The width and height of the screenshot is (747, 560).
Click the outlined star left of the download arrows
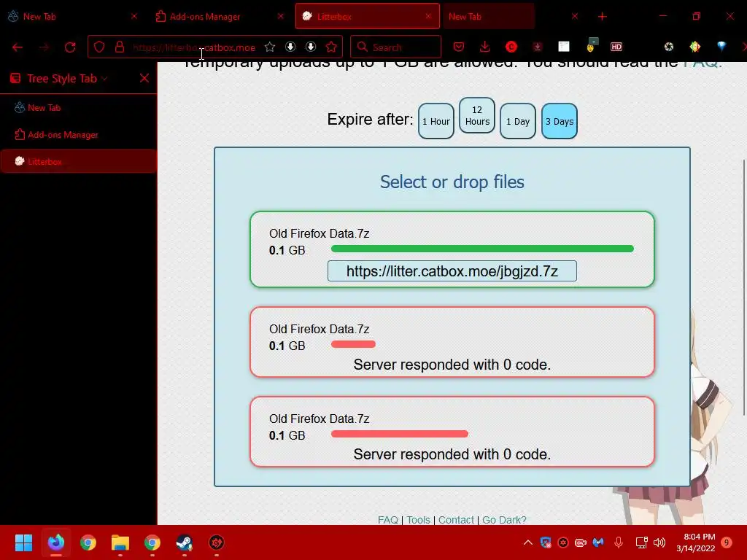pyautogui.click(x=270, y=47)
